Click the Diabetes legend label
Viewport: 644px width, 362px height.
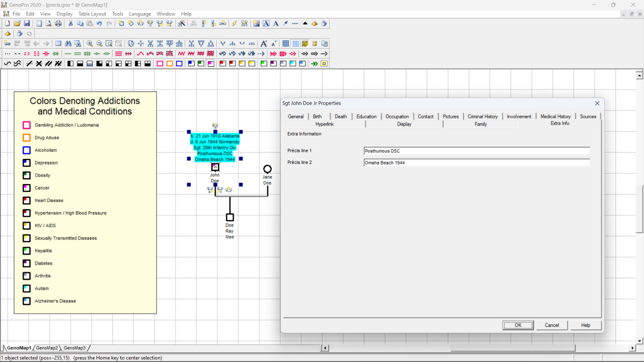point(43,263)
